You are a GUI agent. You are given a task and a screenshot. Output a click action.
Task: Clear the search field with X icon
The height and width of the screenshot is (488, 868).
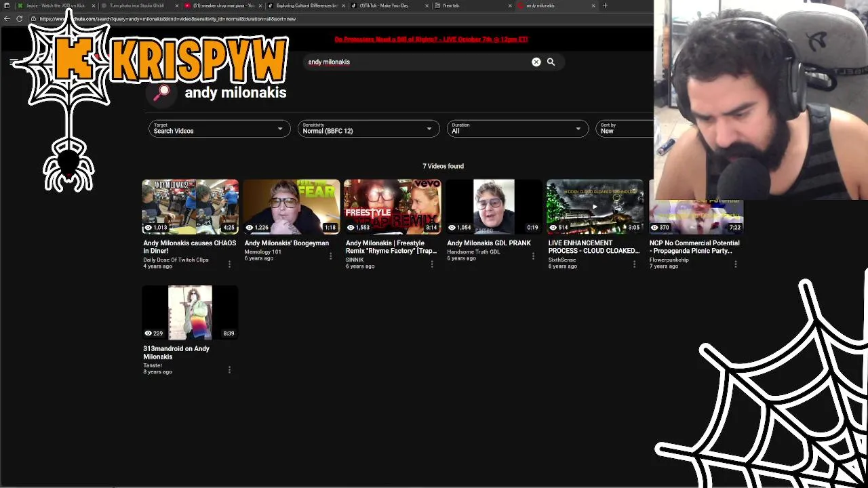pyautogui.click(x=536, y=62)
